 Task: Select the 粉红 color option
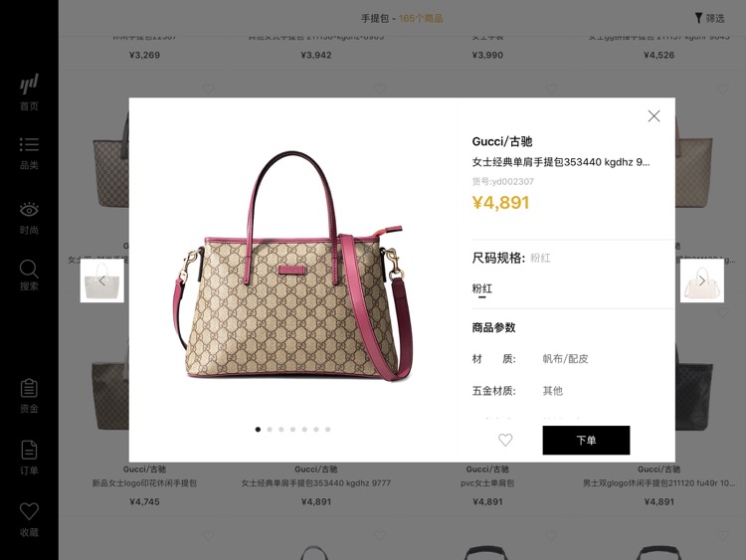(x=482, y=288)
